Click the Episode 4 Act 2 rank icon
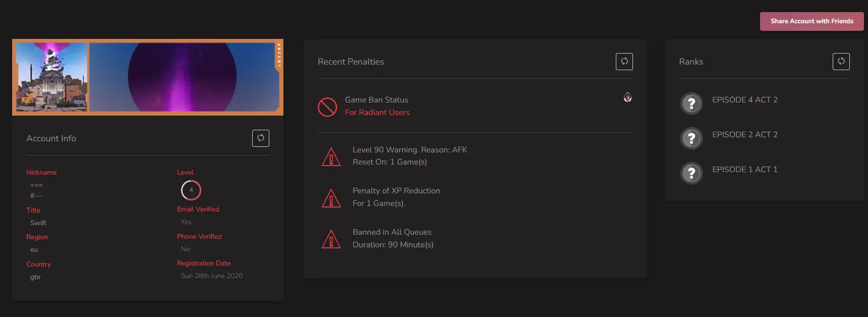Screen dimensions: 868x317 691,103
